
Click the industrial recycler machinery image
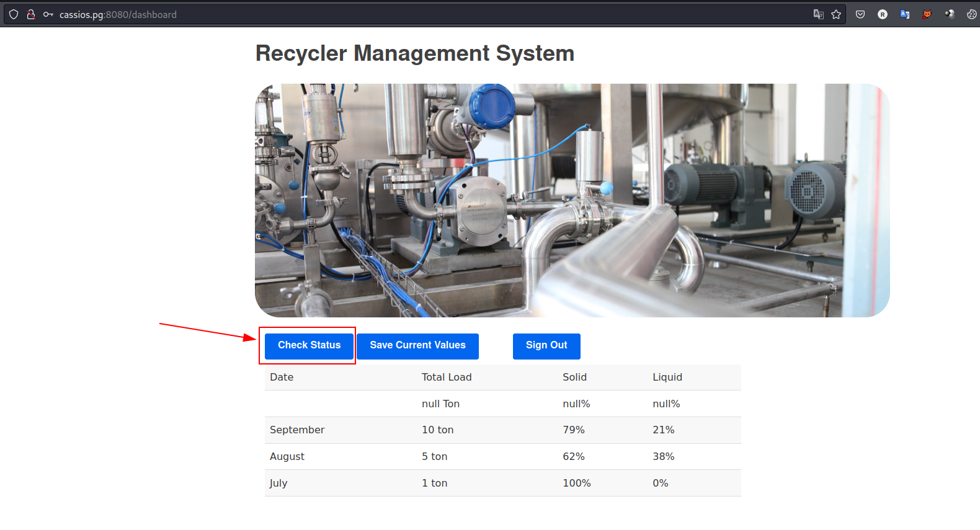572,200
